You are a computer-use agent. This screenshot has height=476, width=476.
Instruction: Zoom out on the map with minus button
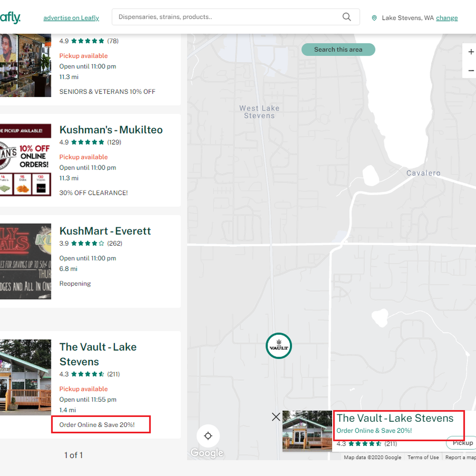470,70
